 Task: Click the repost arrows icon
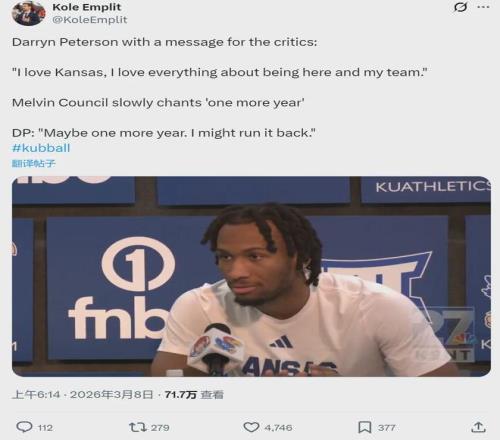tap(138, 427)
